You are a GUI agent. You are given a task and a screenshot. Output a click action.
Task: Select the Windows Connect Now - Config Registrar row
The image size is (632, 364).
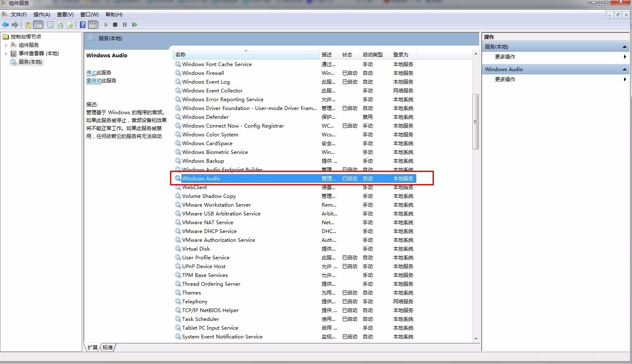tap(294, 126)
